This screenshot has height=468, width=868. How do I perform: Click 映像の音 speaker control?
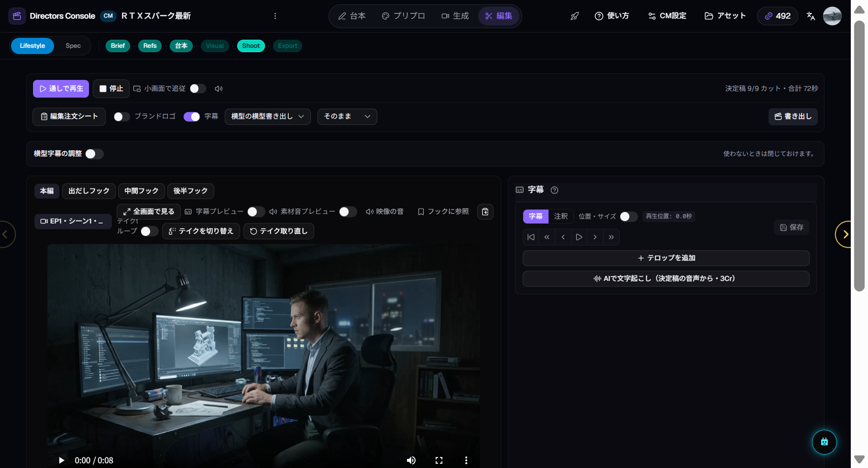pyautogui.click(x=385, y=211)
